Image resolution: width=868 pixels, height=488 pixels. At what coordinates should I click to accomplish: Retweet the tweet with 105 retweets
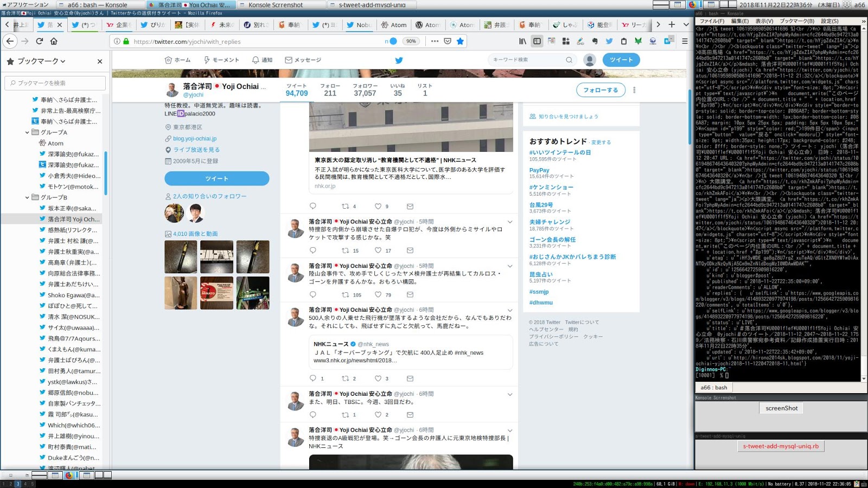(x=345, y=294)
